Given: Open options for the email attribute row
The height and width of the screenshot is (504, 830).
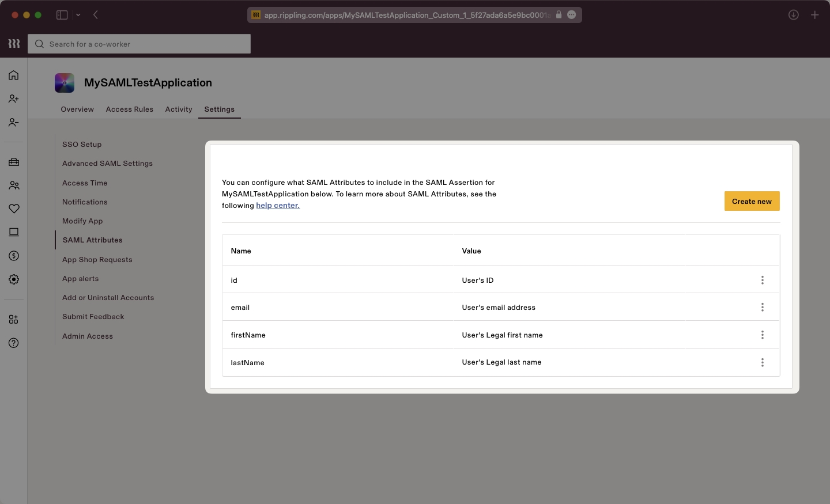Looking at the screenshot, I should (x=762, y=307).
